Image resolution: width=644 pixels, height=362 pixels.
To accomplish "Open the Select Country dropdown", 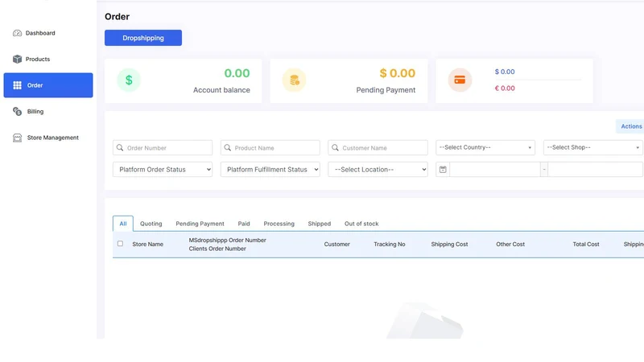I will (485, 147).
